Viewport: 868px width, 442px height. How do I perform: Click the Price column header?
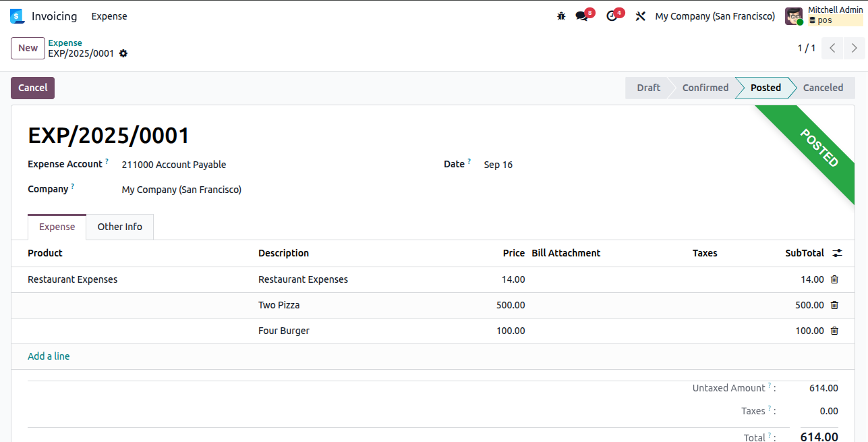coord(513,253)
